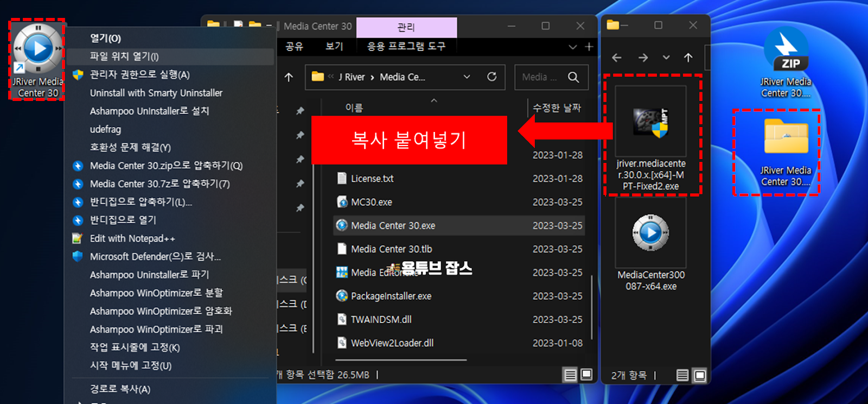
Task: Refresh the Media Center folder view
Action: 492,77
